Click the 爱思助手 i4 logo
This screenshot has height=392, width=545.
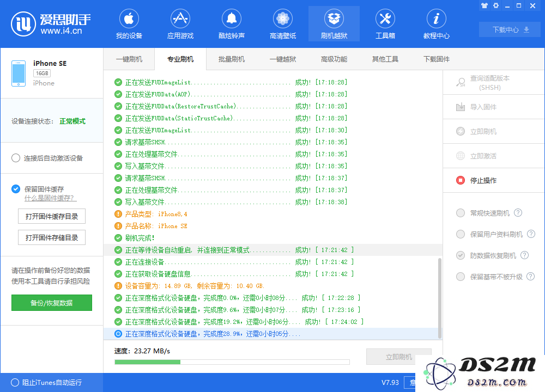pos(51,24)
